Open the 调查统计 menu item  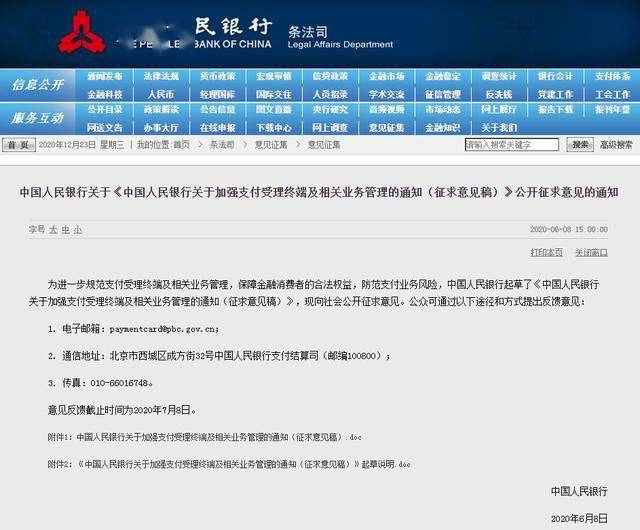click(x=499, y=76)
